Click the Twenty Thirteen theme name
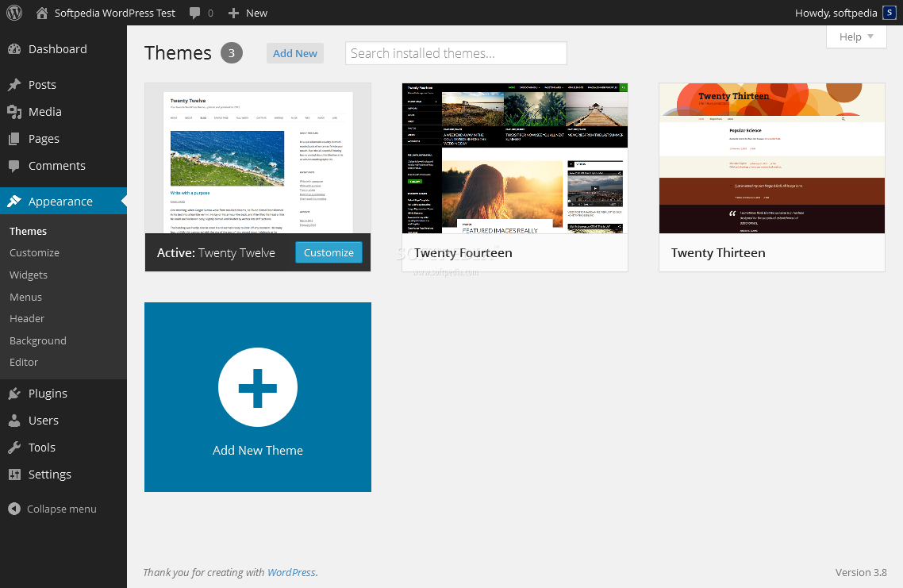 pos(718,253)
